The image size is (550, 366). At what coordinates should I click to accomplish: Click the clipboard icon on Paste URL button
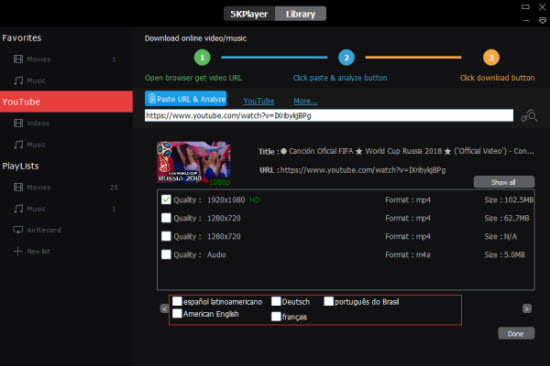152,99
